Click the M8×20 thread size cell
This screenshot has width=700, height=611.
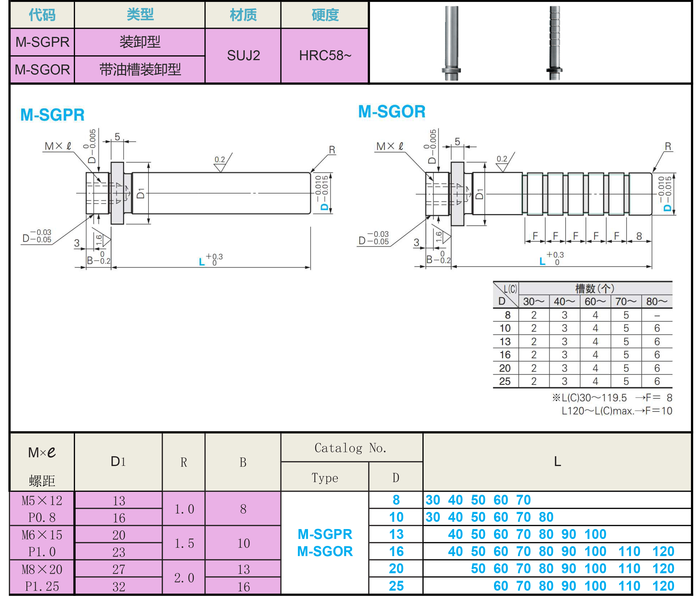42,569
